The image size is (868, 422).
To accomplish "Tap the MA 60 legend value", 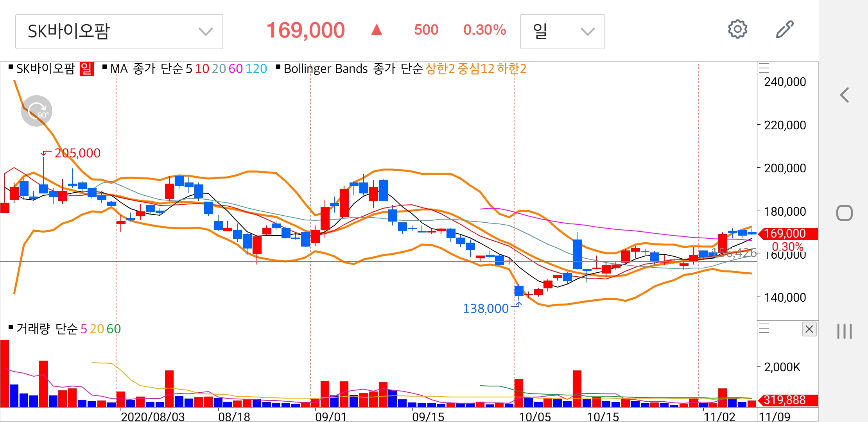I will point(236,69).
